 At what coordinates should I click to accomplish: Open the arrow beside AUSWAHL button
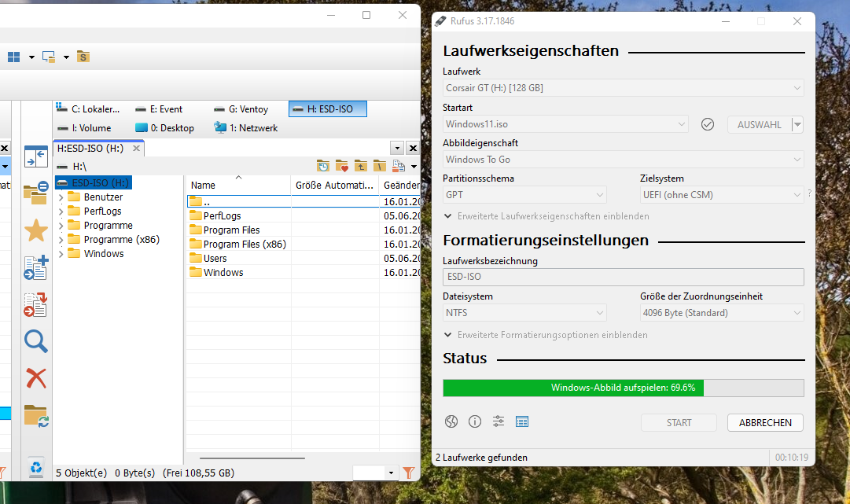[797, 125]
